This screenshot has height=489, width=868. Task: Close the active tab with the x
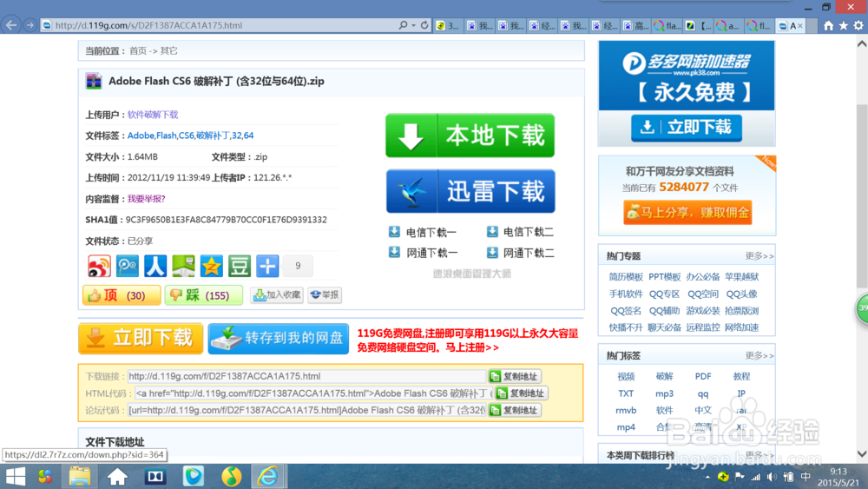point(800,25)
